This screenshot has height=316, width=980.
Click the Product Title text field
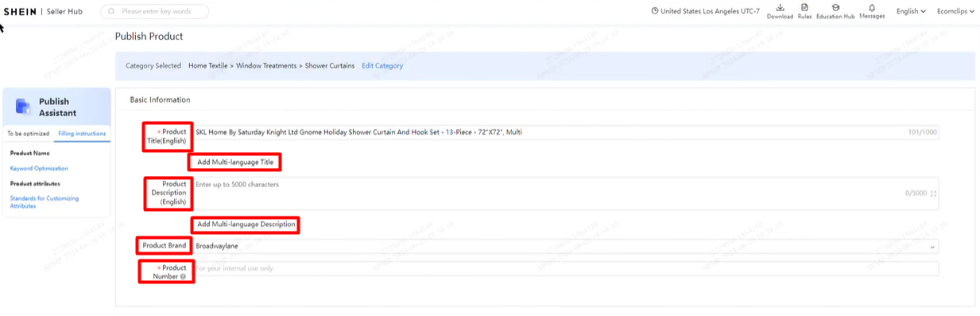[566, 132]
